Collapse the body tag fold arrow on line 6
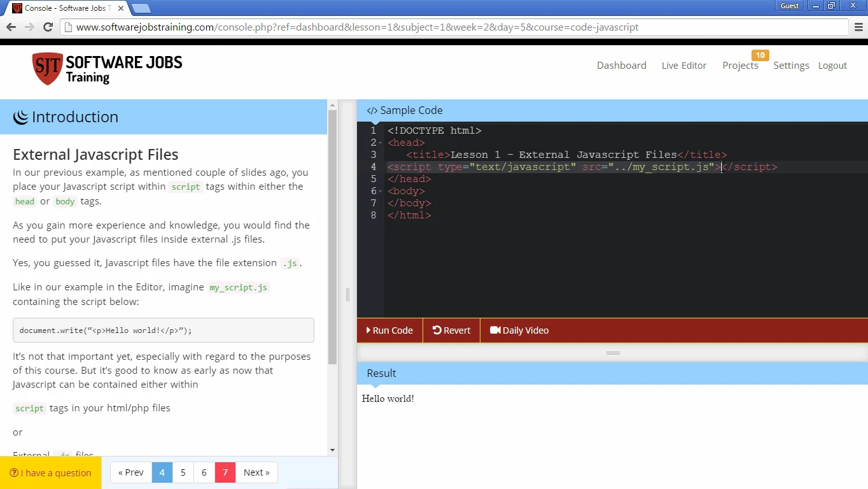The width and height of the screenshot is (868, 489). 381,191
